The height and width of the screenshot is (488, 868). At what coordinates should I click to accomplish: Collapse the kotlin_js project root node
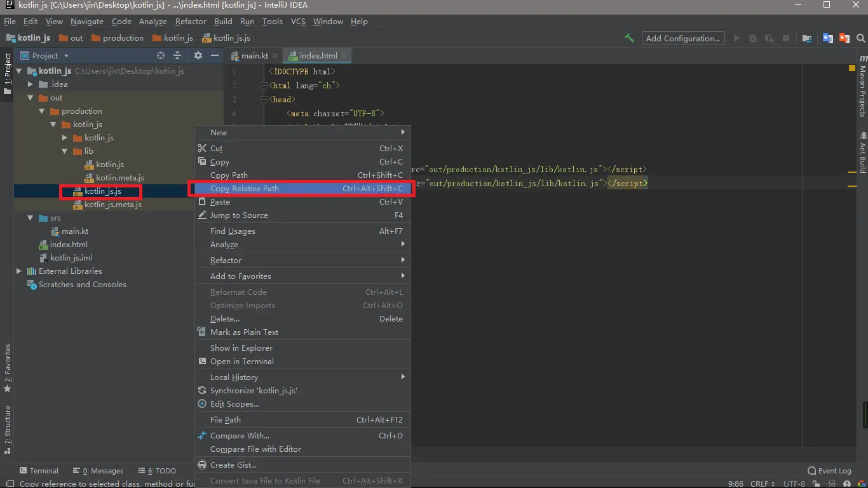[19, 71]
